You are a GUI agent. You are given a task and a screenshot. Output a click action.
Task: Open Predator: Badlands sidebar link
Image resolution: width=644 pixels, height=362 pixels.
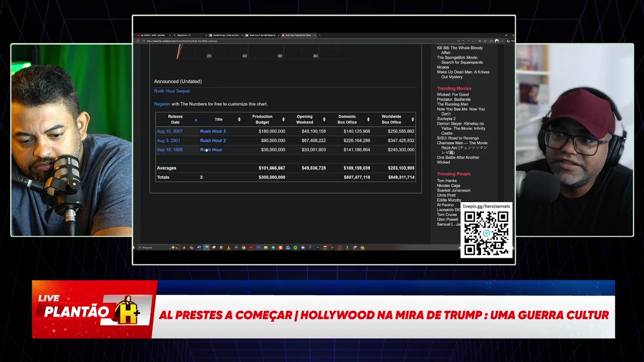(x=453, y=100)
